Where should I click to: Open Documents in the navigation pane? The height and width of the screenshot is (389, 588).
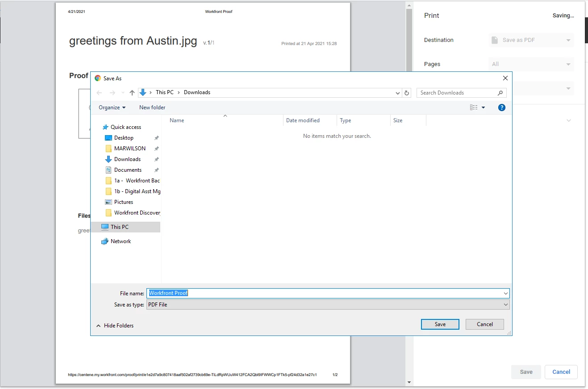[x=128, y=170]
